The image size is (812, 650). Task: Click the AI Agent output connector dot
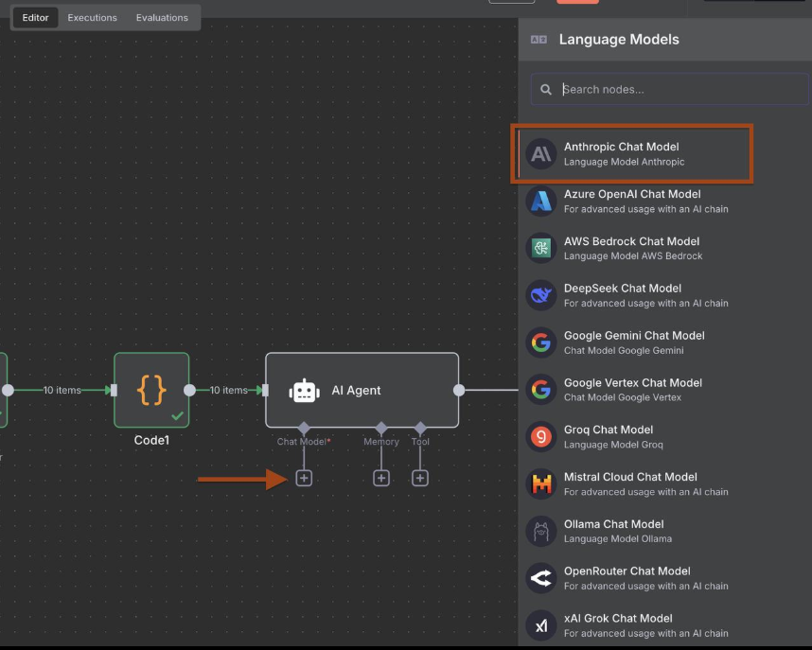pos(459,390)
